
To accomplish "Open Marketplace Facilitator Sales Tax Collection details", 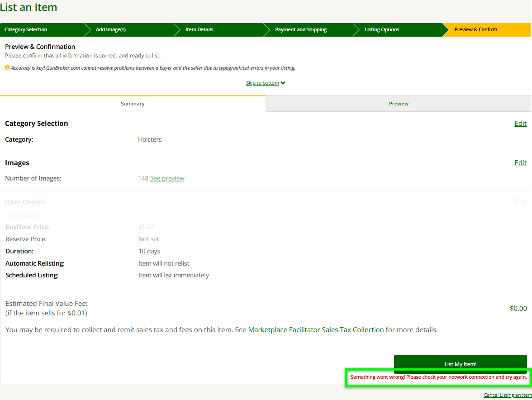I will (315, 329).
